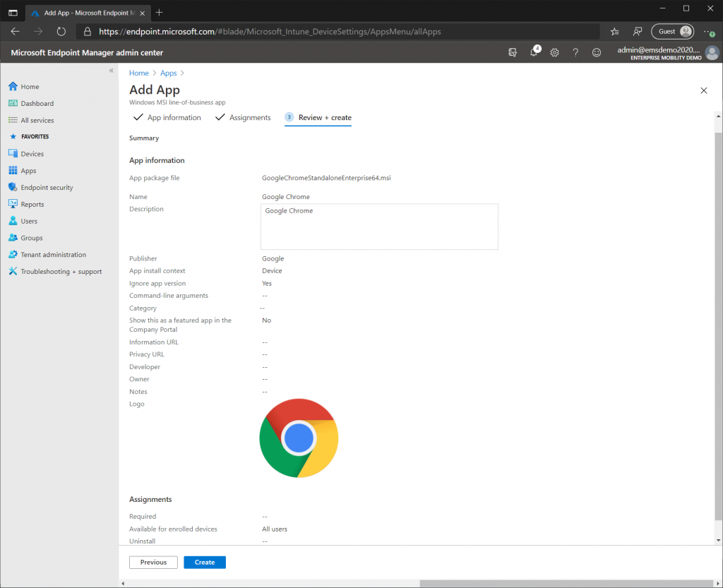Open the browser tab actions icon

(13, 13)
